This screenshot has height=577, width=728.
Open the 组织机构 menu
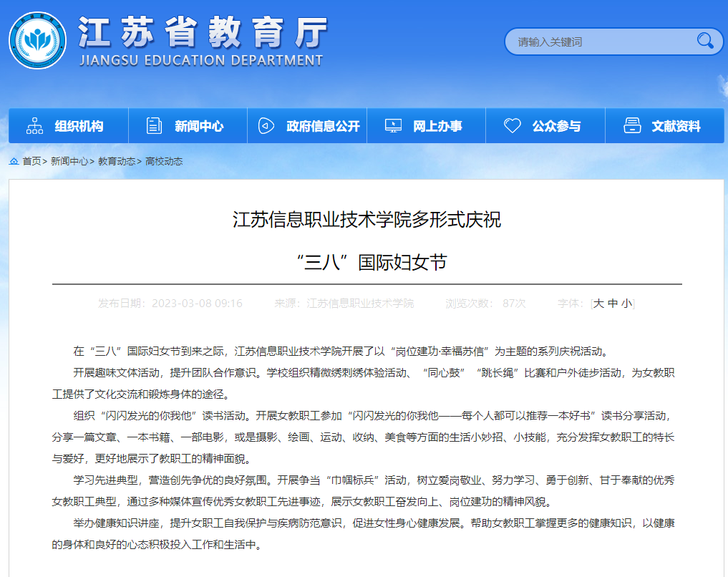68,126
